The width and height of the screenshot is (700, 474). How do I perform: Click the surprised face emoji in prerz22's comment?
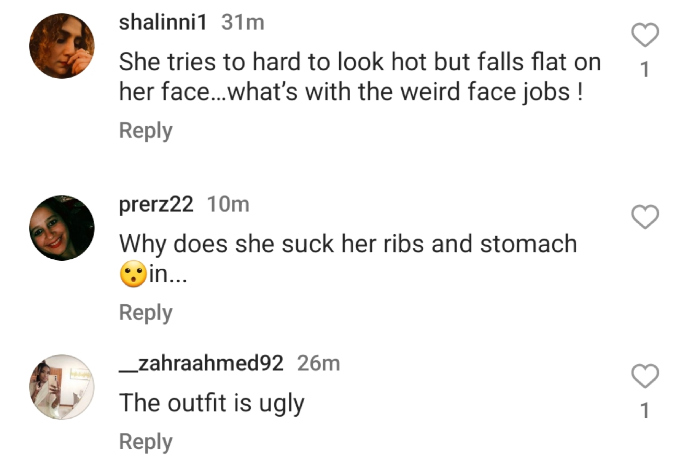coord(132,274)
